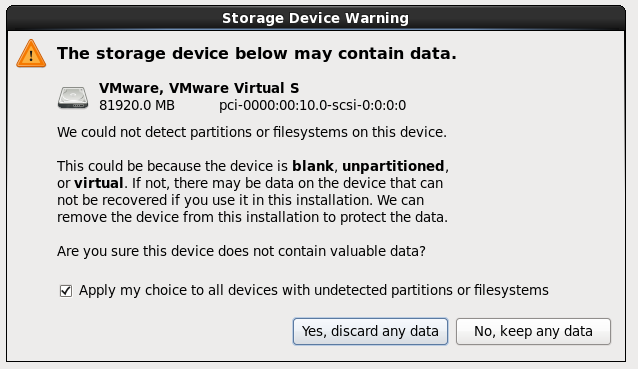The image size is (638, 369).
Task: Click the 'may contain data' heading
Action: [257, 53]
